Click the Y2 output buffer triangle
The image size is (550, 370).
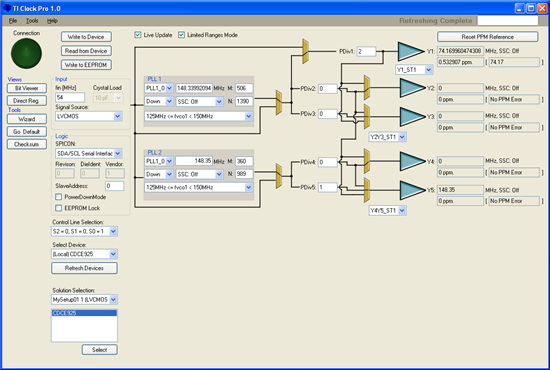tap(413, 88)
